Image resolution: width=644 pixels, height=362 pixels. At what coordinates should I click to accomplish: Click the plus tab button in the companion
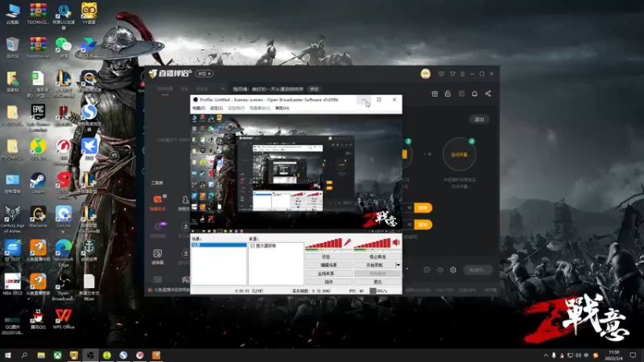tap(223, 88)
